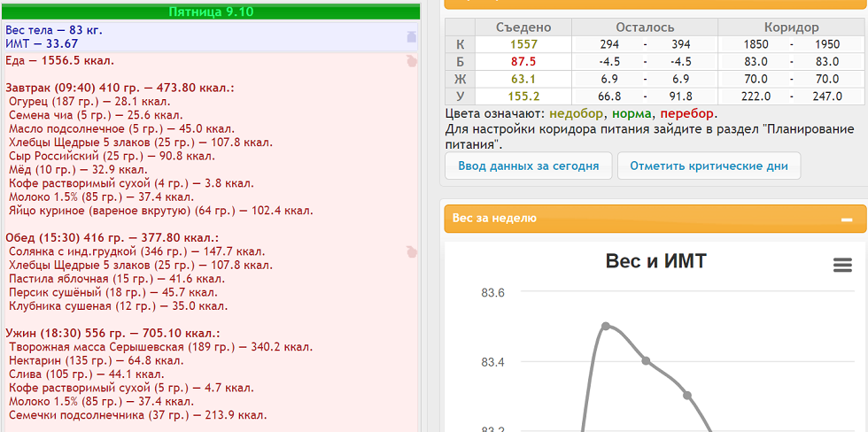
Task: Click the Вес тела — 83 кг. line
Action: click(x=54, y=30)
